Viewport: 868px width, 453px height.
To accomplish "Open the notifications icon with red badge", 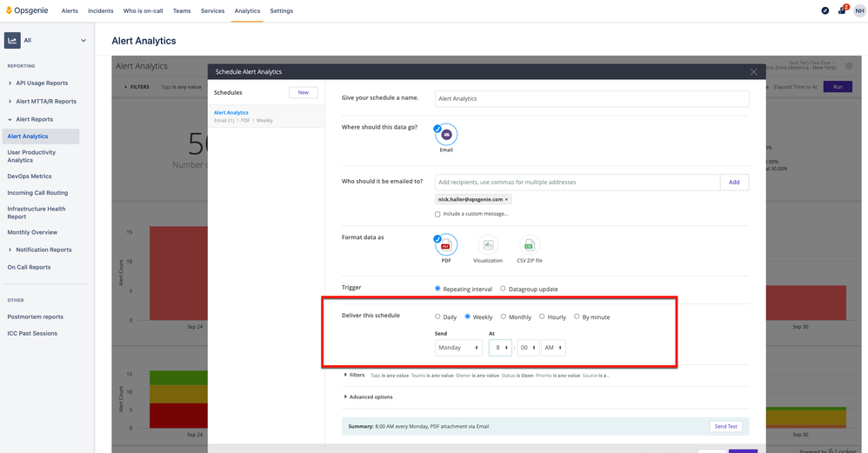I will click(842, 10).
